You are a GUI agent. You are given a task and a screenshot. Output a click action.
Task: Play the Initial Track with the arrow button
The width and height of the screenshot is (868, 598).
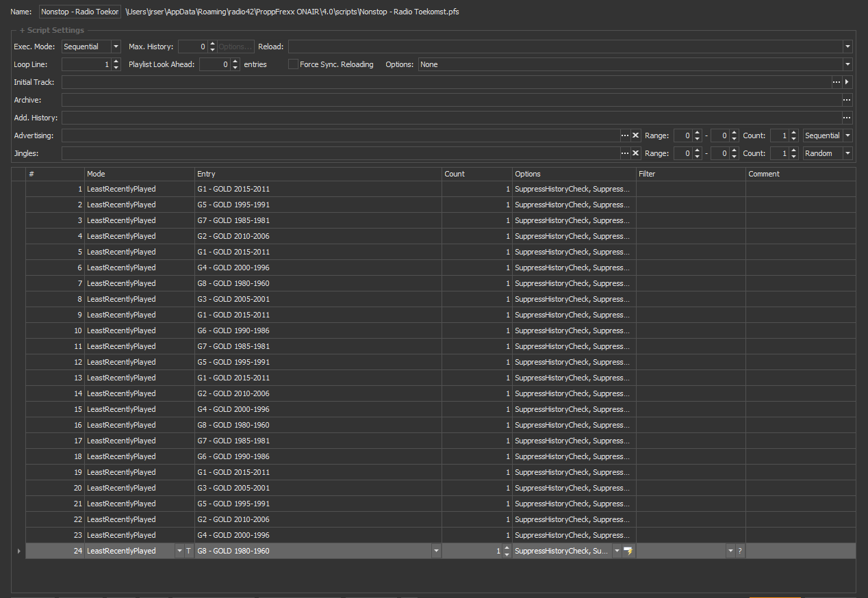click(847, 82)
